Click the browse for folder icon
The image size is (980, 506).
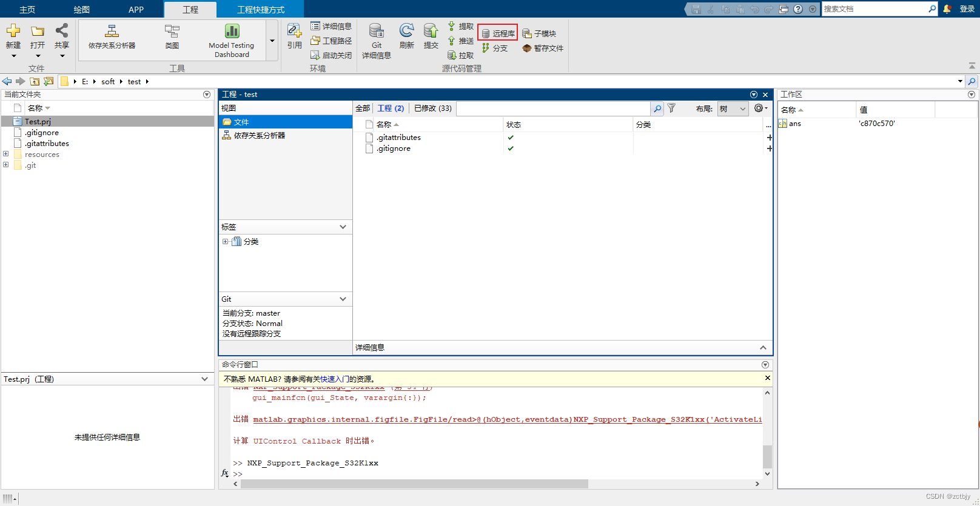pyautogui.click(x=49, y=81)
